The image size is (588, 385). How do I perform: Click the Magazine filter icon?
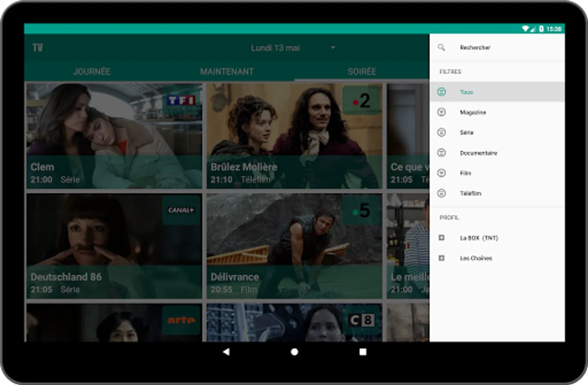pos(441,112)
